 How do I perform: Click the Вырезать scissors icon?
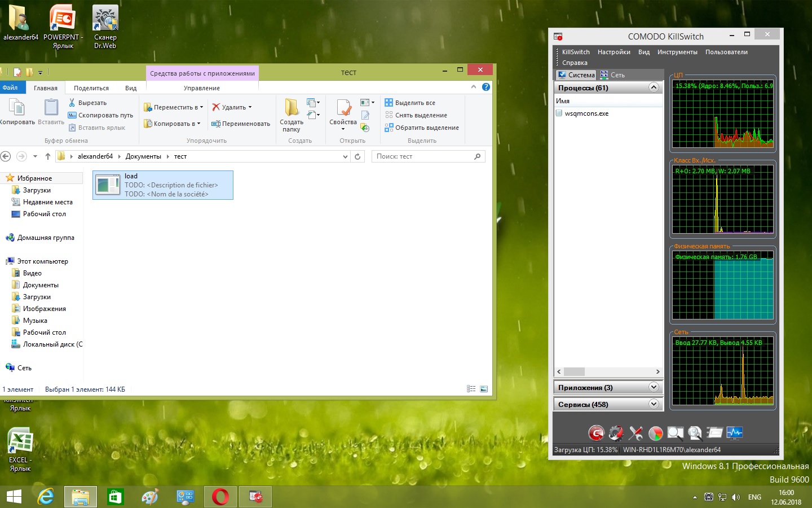click(72, 103)
